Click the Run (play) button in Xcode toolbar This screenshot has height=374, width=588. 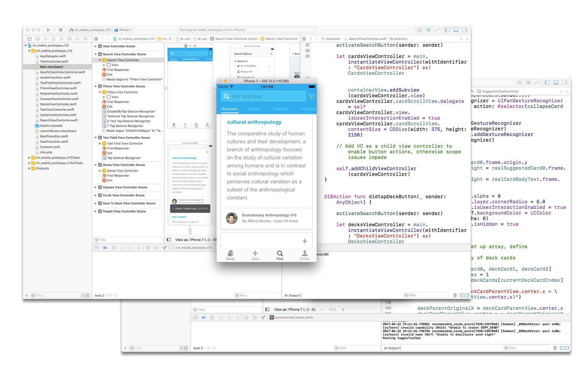[x=48, y=30]
